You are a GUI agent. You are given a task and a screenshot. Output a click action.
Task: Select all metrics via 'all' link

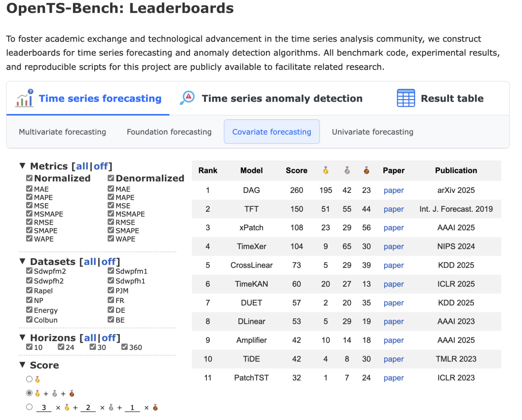click(82, 166)
